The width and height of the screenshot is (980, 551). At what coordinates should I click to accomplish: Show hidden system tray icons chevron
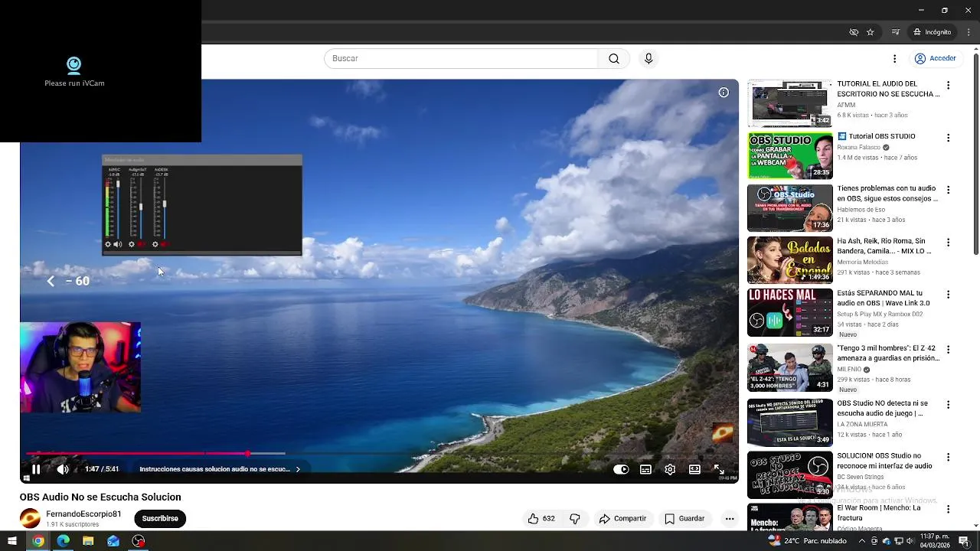click(863, 541)
